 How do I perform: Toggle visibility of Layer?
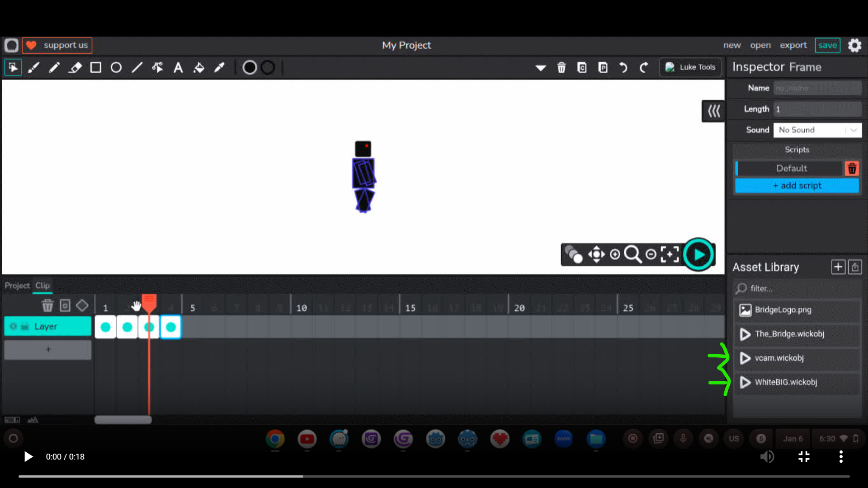tap(14, 326)
